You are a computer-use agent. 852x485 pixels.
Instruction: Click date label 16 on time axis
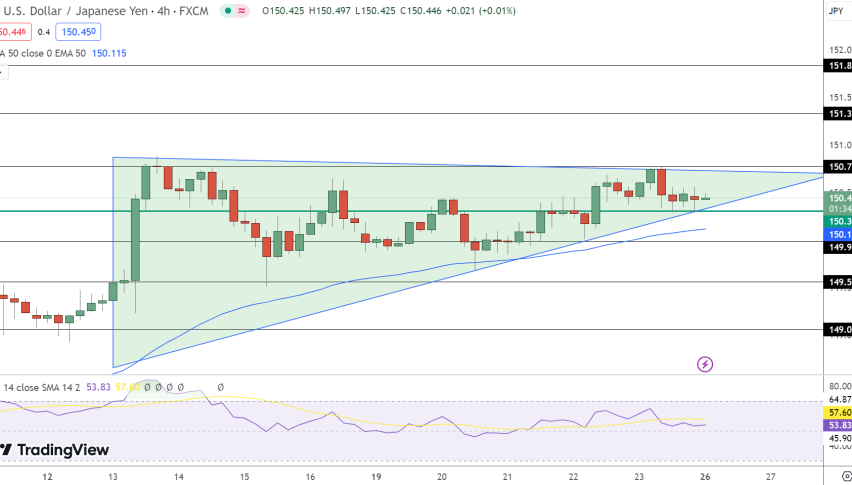310,477
